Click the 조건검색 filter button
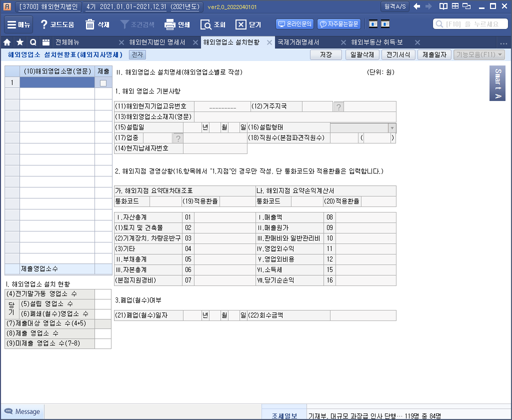512x420 pixels. pyautogui.click(x=137, y=24)
